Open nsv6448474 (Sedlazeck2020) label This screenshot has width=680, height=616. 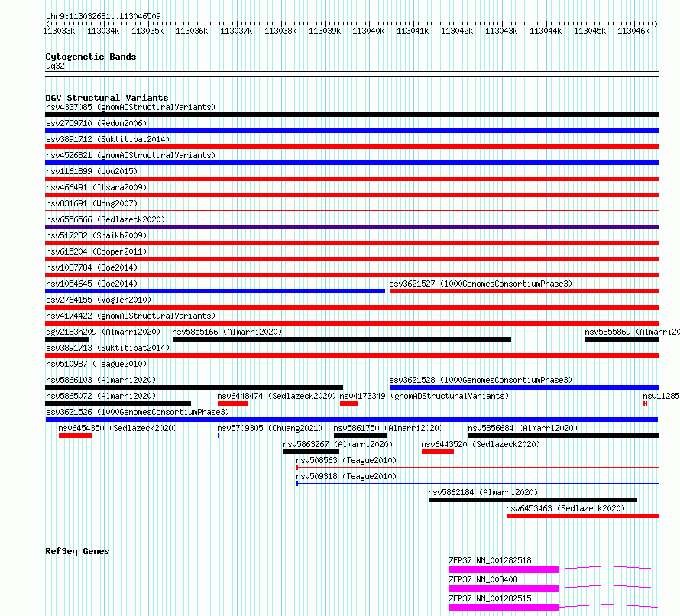point(277,396)
